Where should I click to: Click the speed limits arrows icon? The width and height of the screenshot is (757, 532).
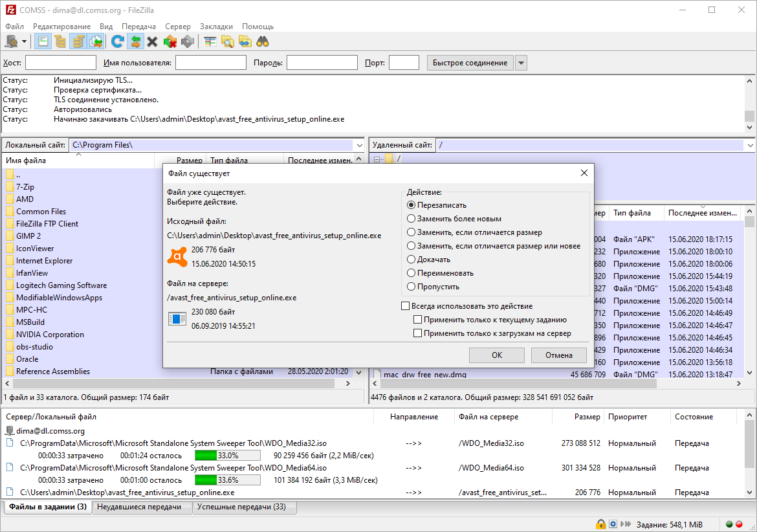tap(626, 524)
